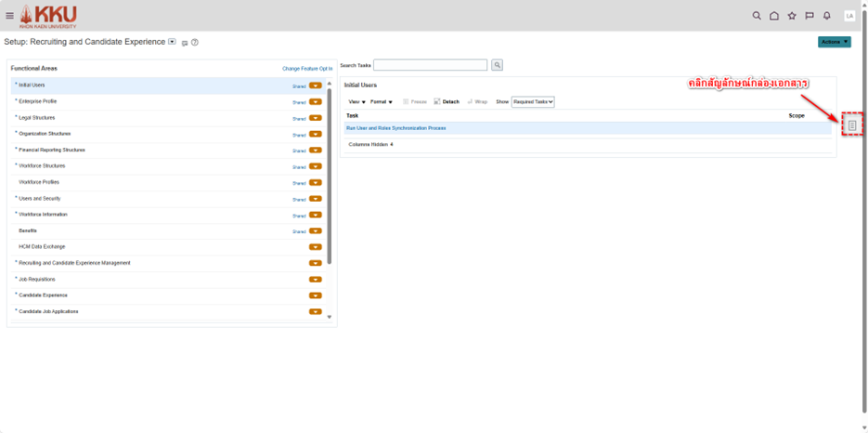The image size is (868, 433).
Task: Click the document tasks panel icon
Action: pyautogui.click(x=852, y=125)
